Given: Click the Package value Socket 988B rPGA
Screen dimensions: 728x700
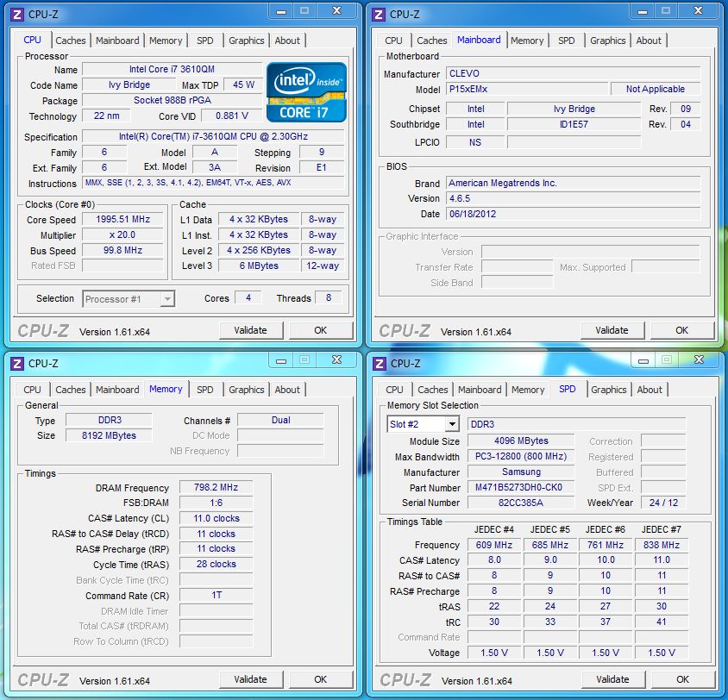Looking at the screenshot, I should 172,100.
